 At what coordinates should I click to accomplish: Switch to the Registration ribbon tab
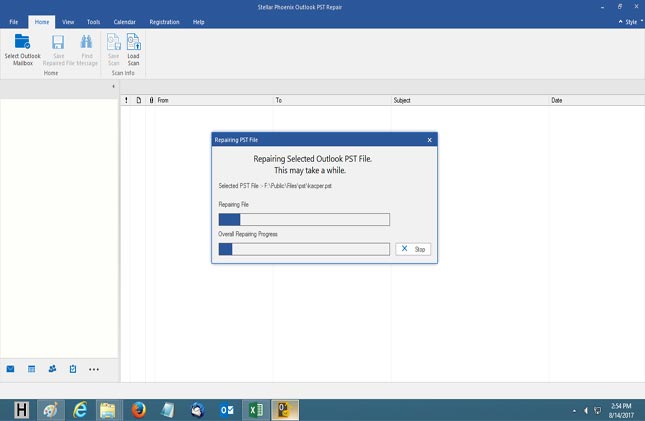[164, 22]
